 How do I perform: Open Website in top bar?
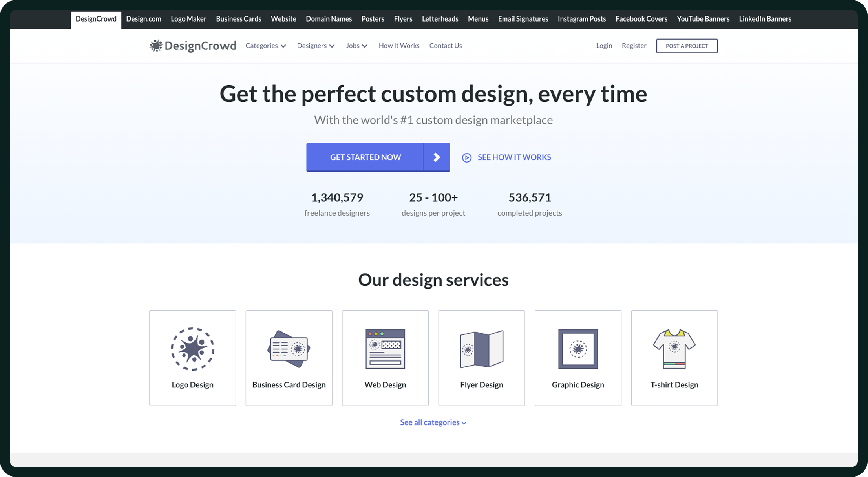(283, 19)
